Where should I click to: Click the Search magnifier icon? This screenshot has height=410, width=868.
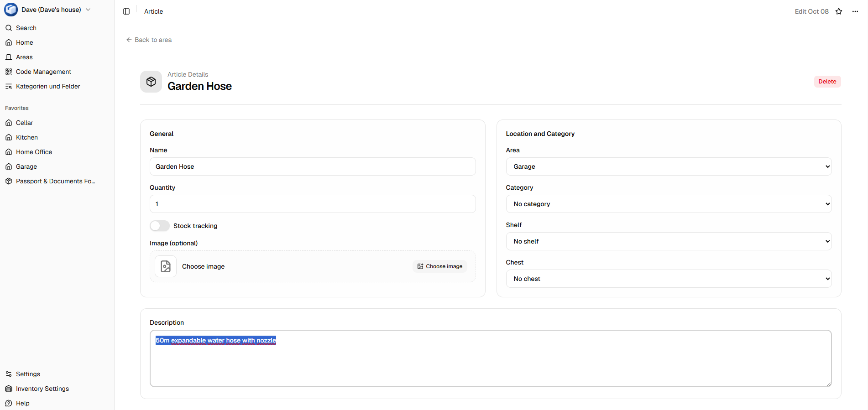click(9, 28)
